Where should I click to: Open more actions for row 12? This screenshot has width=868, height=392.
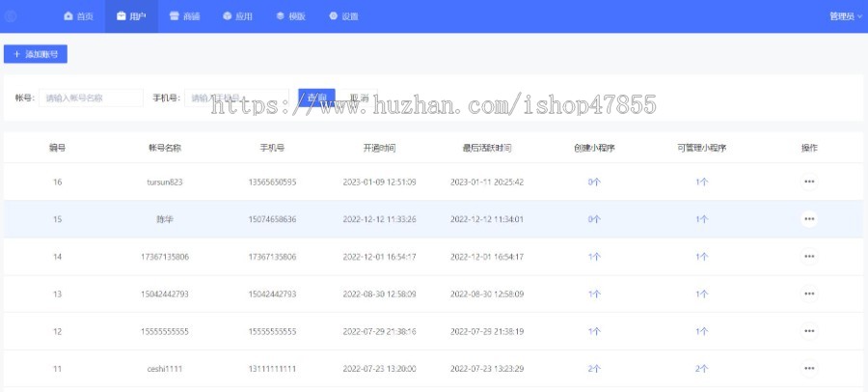click(809, 331)
